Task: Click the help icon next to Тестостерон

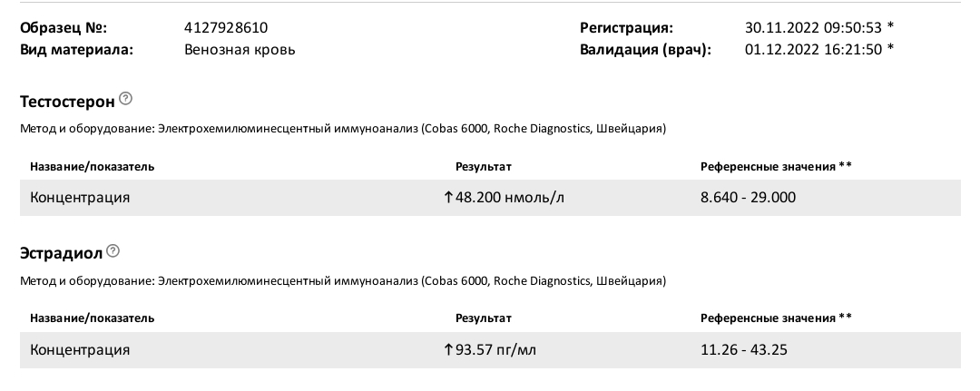Action: [125, 98]
